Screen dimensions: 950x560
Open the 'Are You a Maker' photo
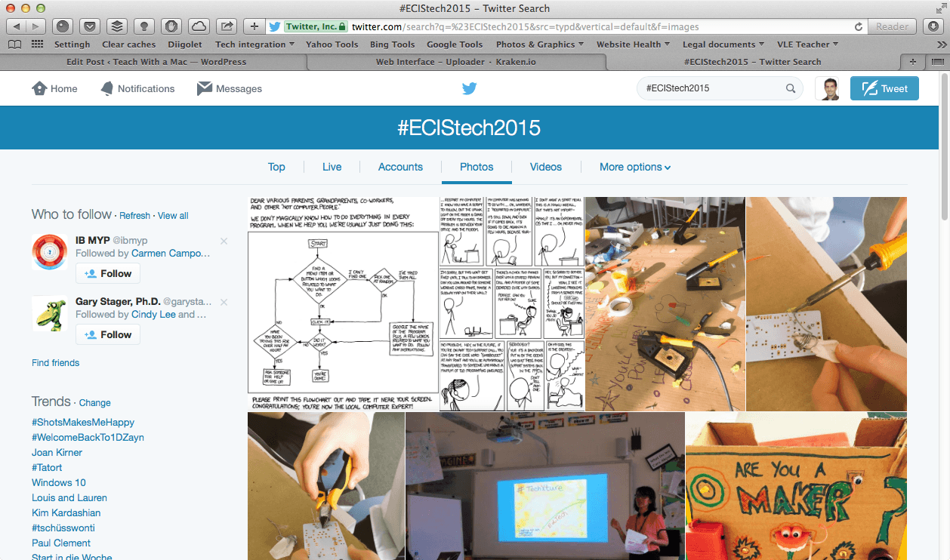[796, 486]
